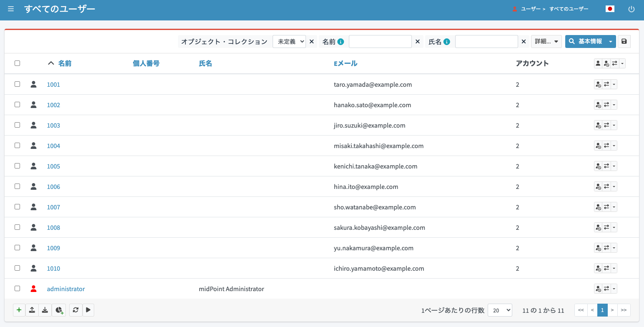Screen dimensions: 644x327
Task: Open header row actions dropdown caret
Action: coord(622,63)
